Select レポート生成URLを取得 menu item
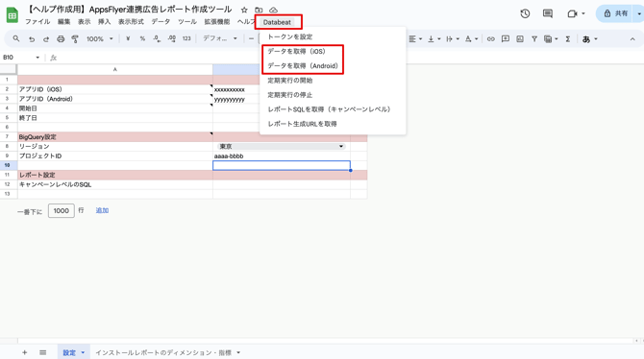Viewport: 644px width, 359px height. (302, 124)
